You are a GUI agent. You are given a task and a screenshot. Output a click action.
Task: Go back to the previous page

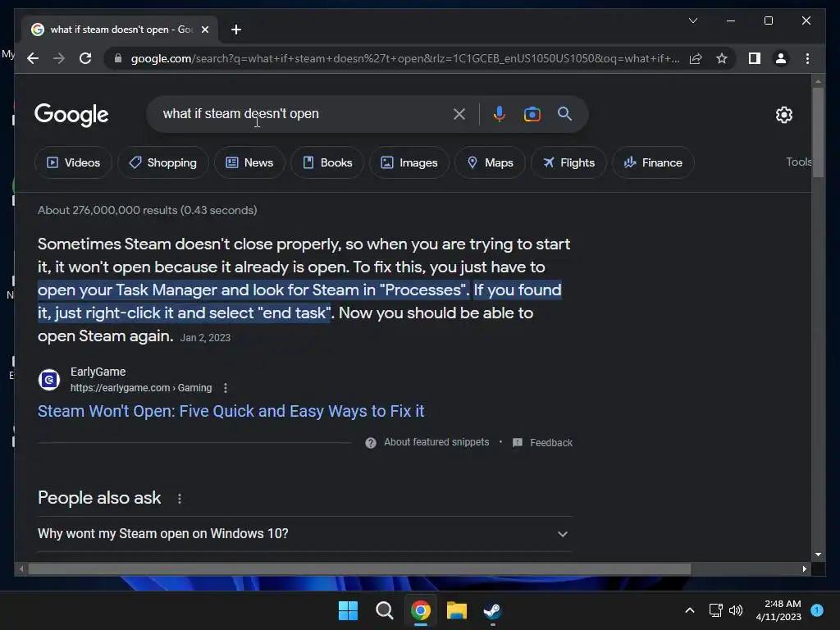[x=33, y=58]
